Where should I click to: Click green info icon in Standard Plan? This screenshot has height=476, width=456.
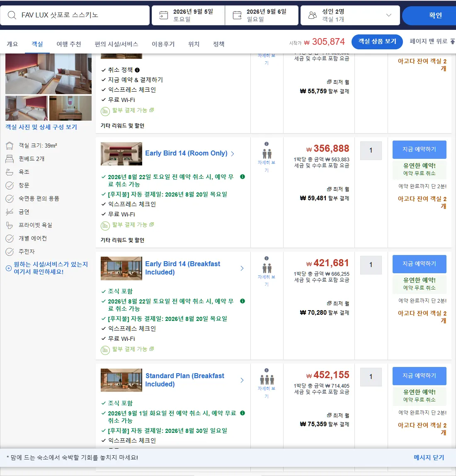pos(243,413)
